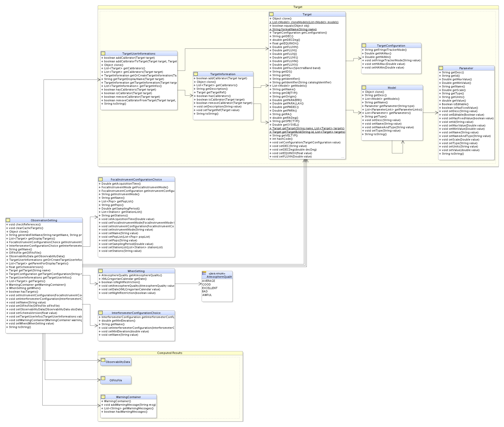Select 'double getMinElevation()' in InterferometerConfigurationChoice
This screenshot has height=427, width=504.
click(117, 321)
